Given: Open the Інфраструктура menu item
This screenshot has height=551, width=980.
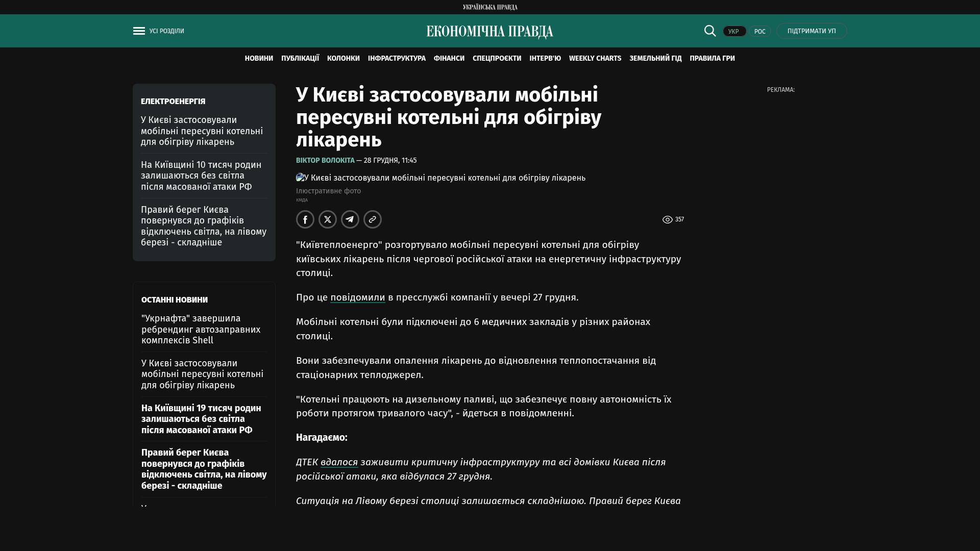Looking at the screenshot, I should 397,58.
